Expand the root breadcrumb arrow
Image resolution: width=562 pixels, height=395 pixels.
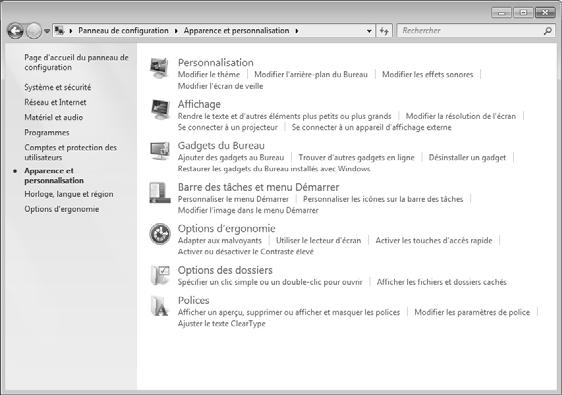click(x=71, y=31)
